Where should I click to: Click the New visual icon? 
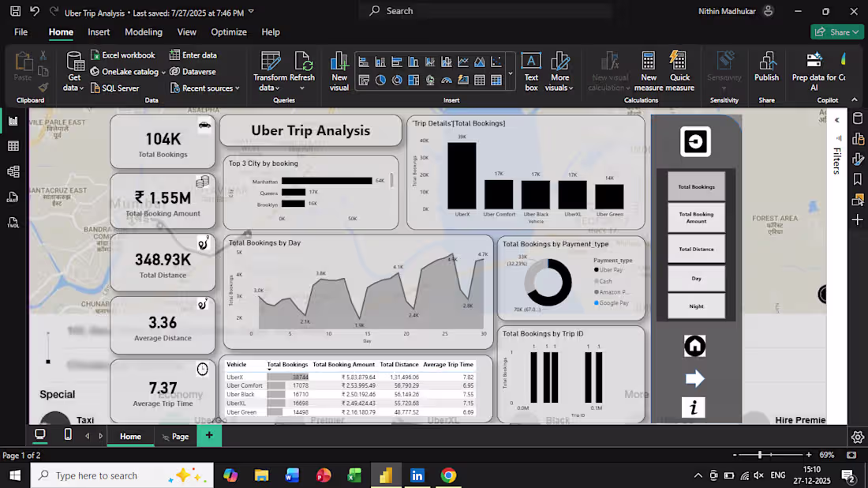click(339, 62)
